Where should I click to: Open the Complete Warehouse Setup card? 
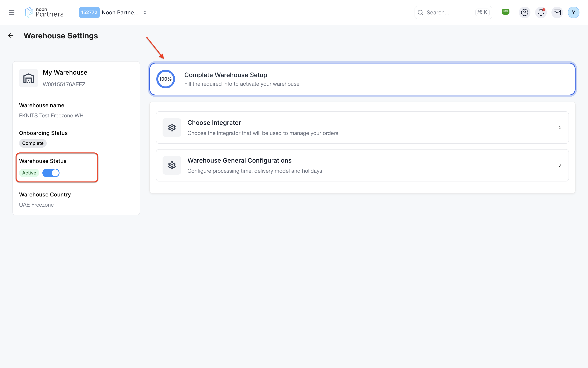click(362, 79)
